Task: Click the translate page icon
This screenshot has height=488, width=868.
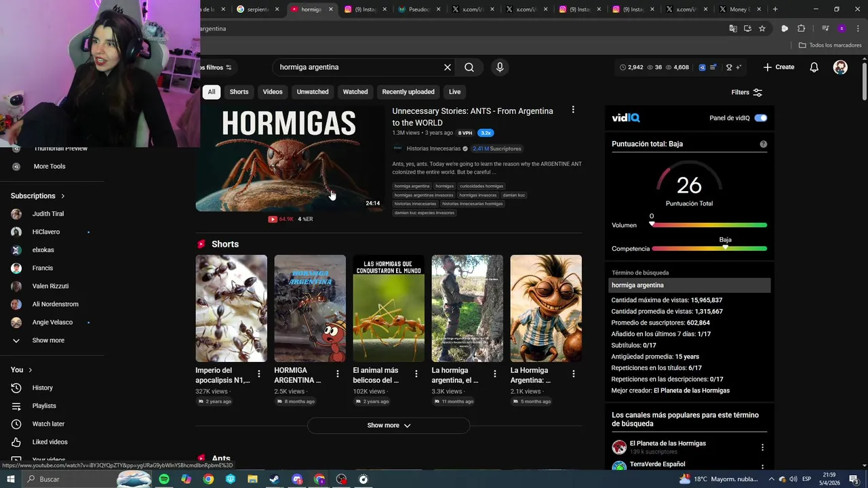Action: coord(733,28)
